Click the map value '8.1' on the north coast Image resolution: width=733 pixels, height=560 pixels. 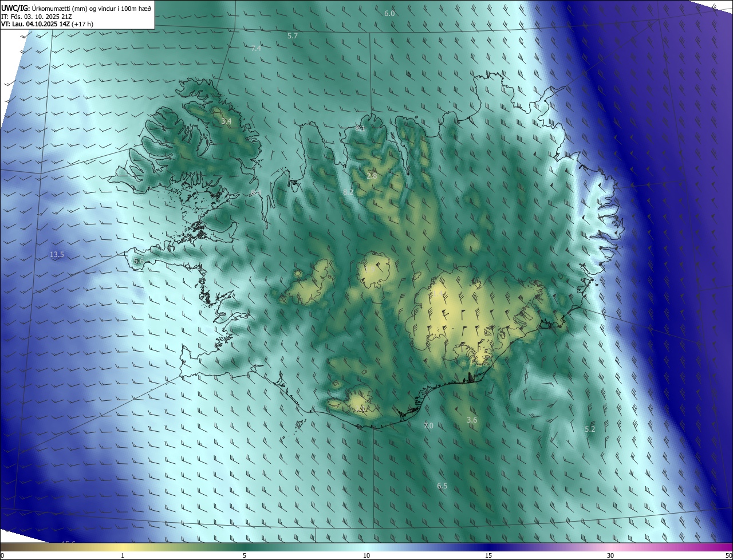click(x=360, y=128)
